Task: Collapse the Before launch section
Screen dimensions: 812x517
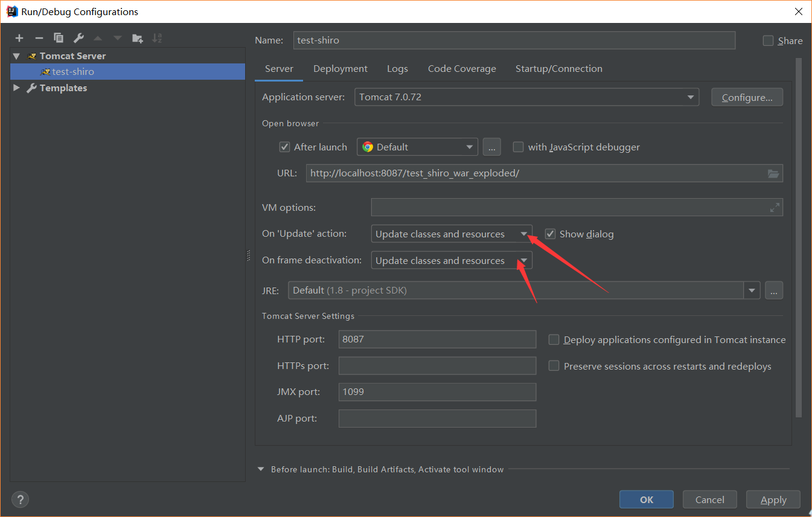Action: pos(261,469)
